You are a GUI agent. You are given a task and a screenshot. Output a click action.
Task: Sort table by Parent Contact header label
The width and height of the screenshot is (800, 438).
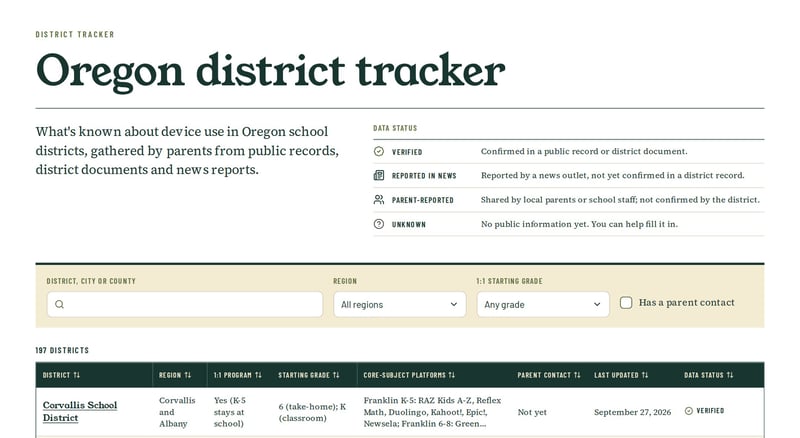tap(544, 375)
